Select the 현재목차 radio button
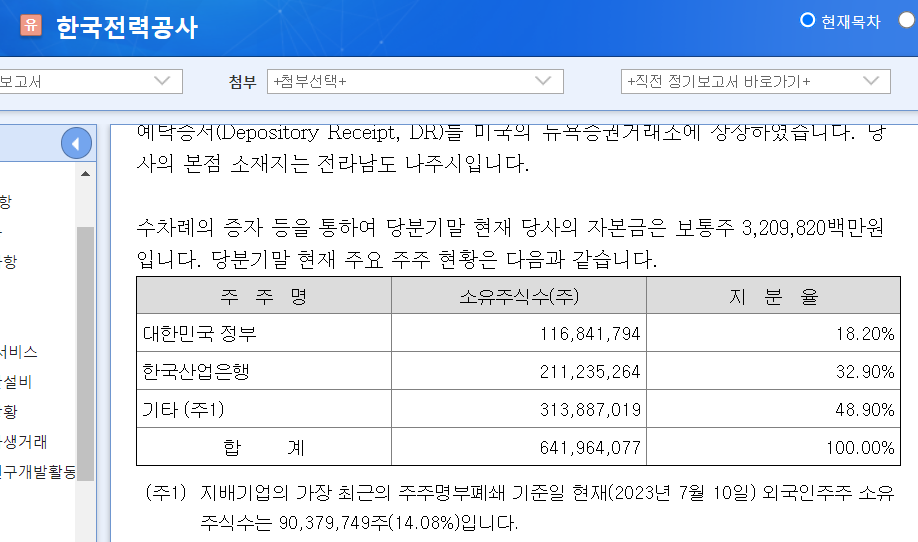 click(807, 20)
